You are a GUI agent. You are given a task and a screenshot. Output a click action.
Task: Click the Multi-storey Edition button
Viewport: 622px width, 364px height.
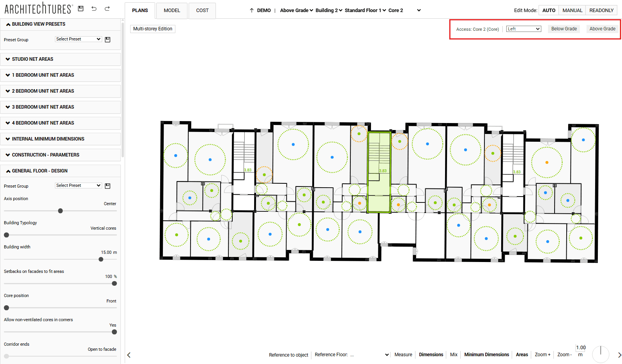153,29
